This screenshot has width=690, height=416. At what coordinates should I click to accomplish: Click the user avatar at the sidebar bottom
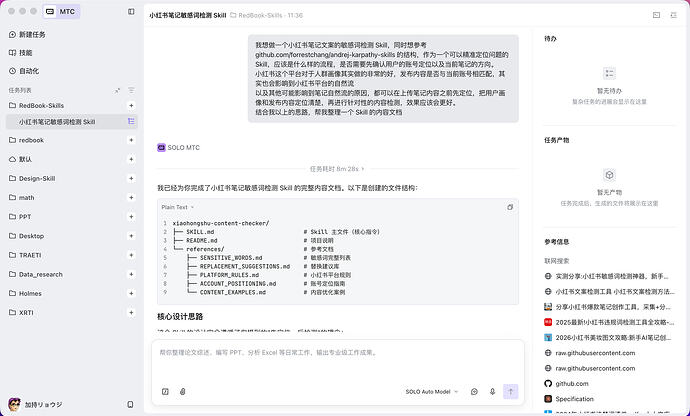click(x=15, y=404)
